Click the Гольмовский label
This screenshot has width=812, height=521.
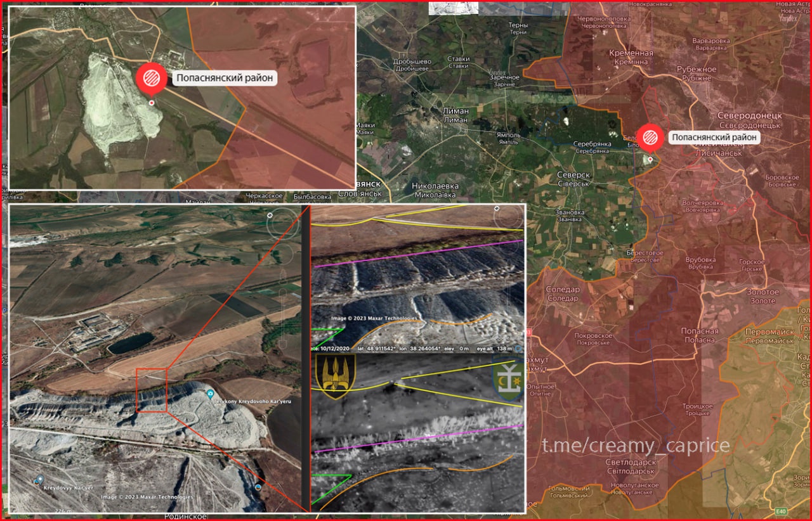(x=568, y=489)
